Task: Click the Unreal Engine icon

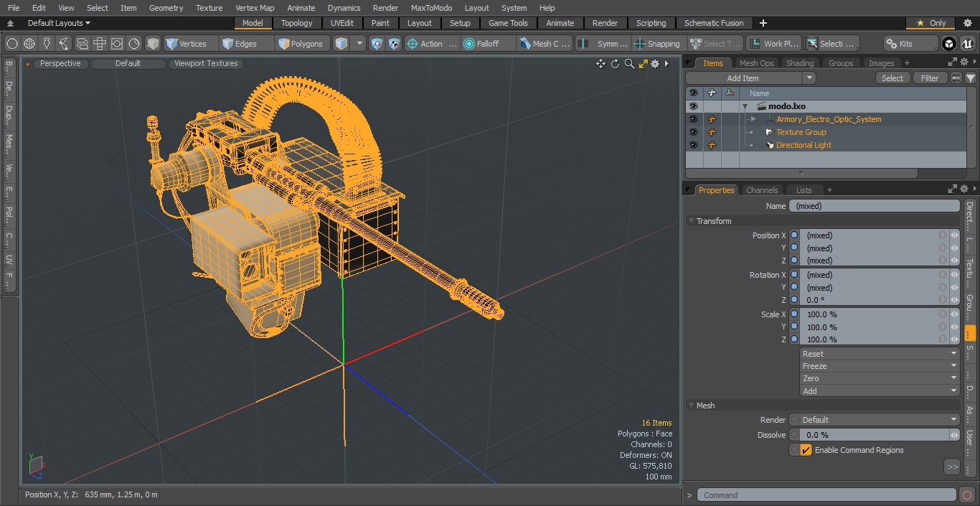Action: pyautogui.click(x=967, y=44)
